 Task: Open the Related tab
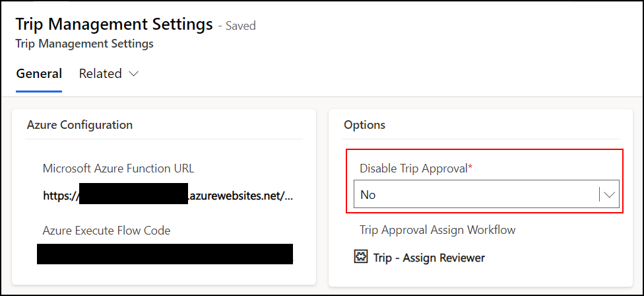(100, 74)
